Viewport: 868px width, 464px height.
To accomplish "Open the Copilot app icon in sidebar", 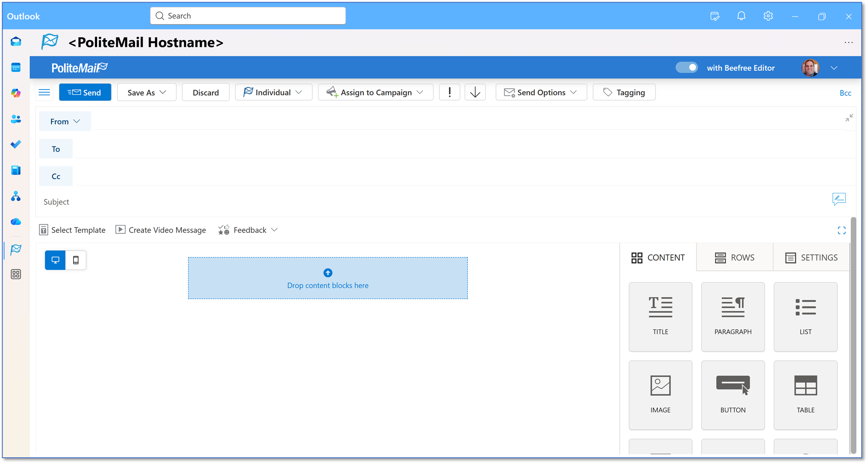I will 16,93.
